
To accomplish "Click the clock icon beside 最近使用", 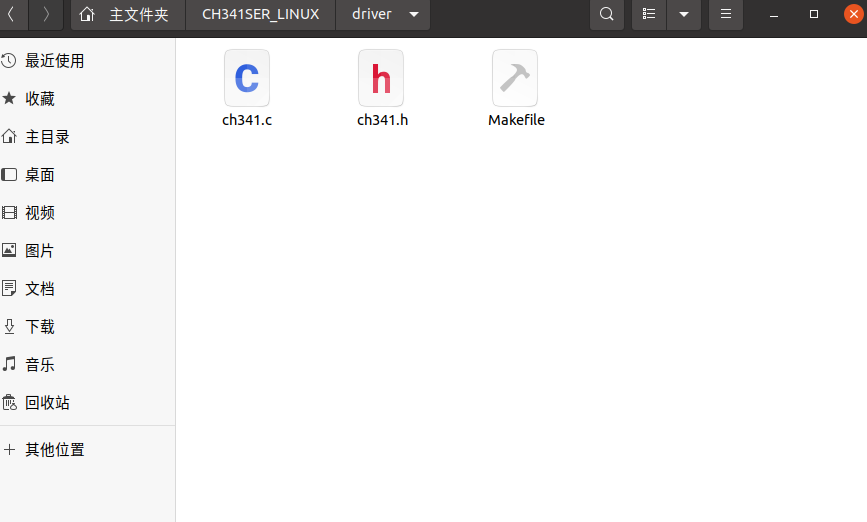I will [x=8, y=60].
